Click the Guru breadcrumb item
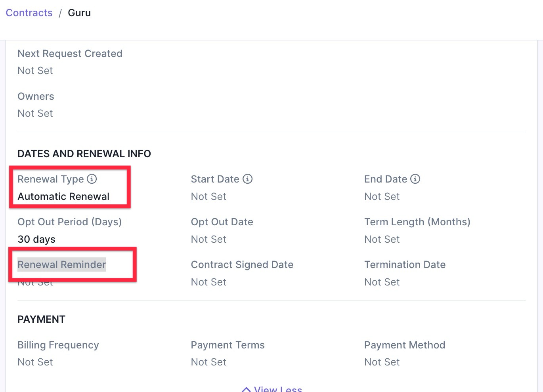The height and width of the screenshot is (392, 543). [x=79, y=13]
